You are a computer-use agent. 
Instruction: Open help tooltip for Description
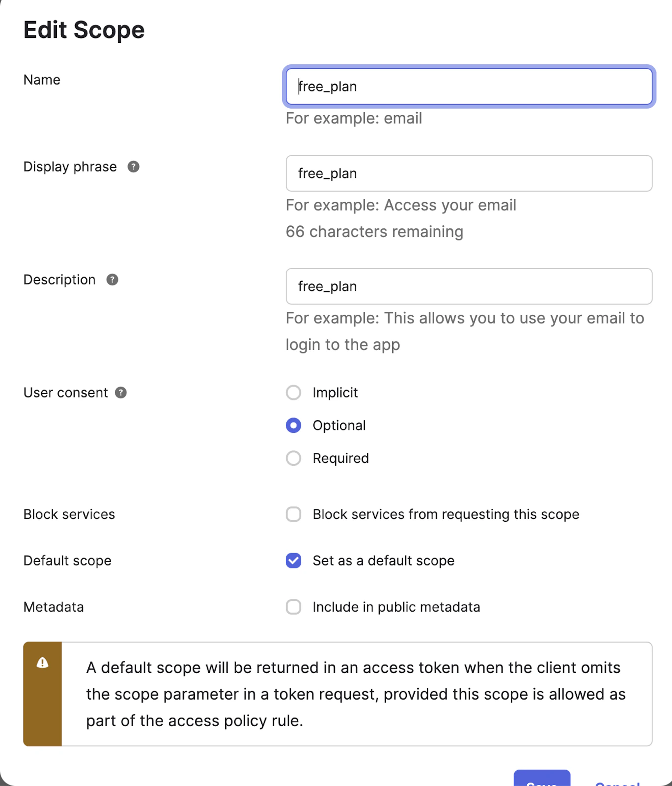112,280
